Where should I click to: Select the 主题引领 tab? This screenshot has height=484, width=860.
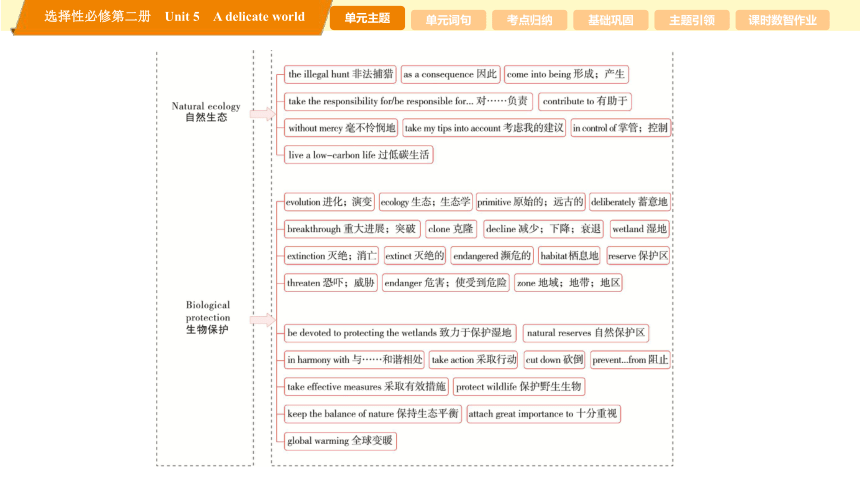692,20
